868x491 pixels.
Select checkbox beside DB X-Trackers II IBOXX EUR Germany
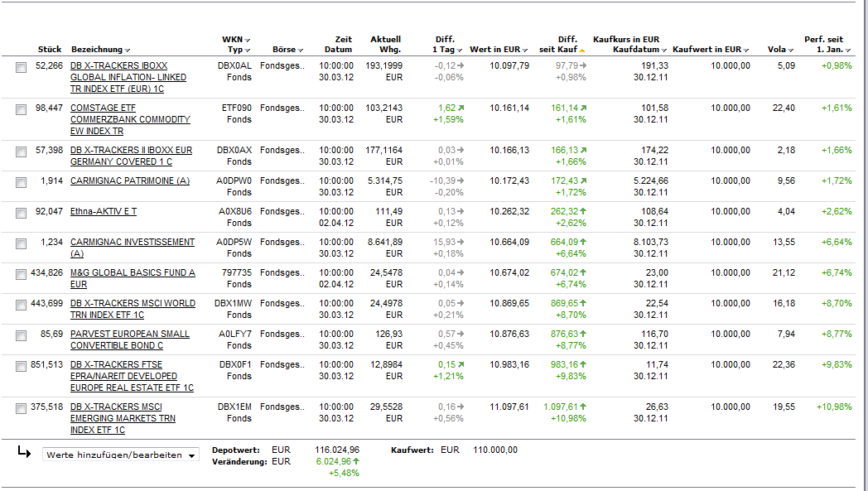[x=21, y=152]
